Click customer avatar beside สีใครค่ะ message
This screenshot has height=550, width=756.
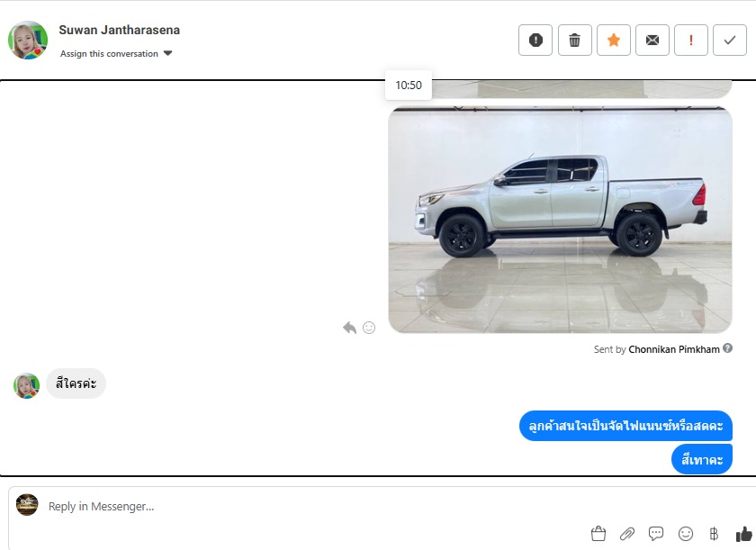click(26, 385)
